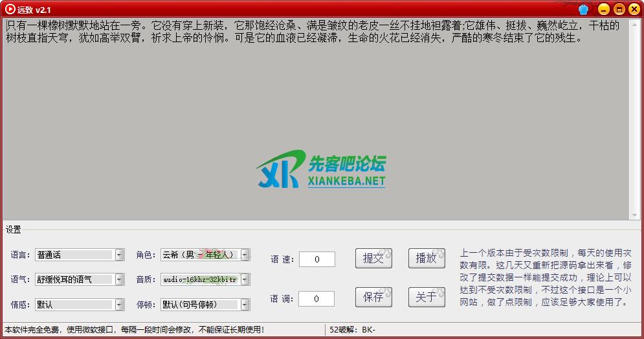Viewport: 644px width, 339px height.
Task: Click the 语速 speed input field
Action: pos(317,259)
